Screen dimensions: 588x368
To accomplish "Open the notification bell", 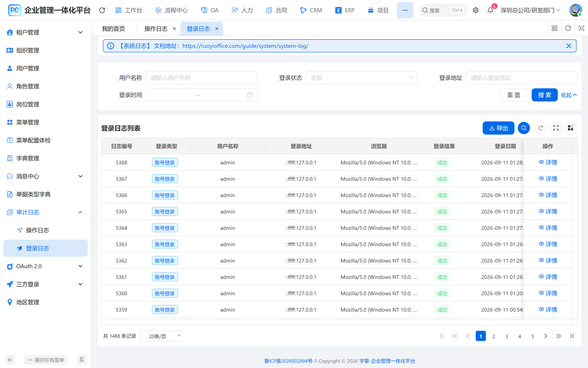I will (x=490, y=10).
